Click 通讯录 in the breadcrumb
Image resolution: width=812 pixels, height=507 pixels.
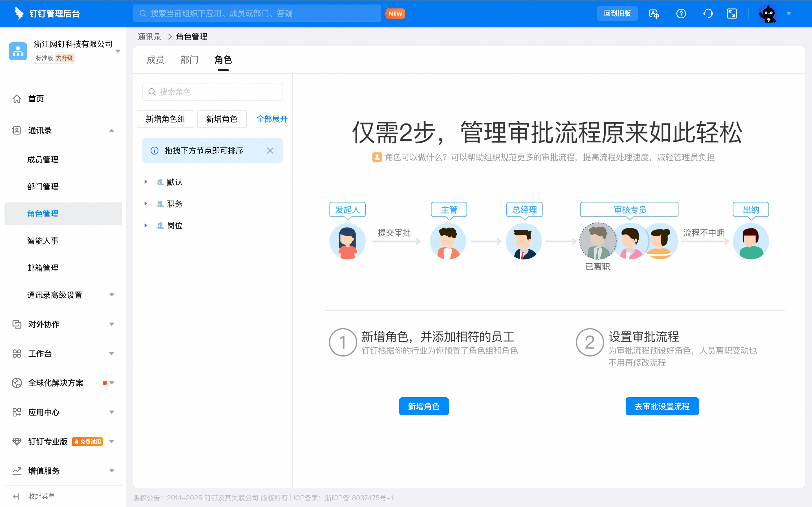click(x=149, y=37)
